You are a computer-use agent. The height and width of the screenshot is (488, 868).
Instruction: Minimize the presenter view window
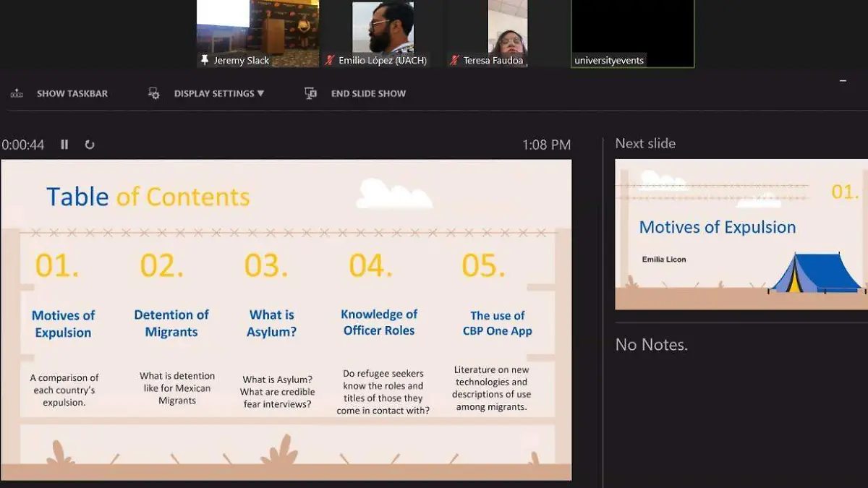pyautogui.click(x=843, y=81)
